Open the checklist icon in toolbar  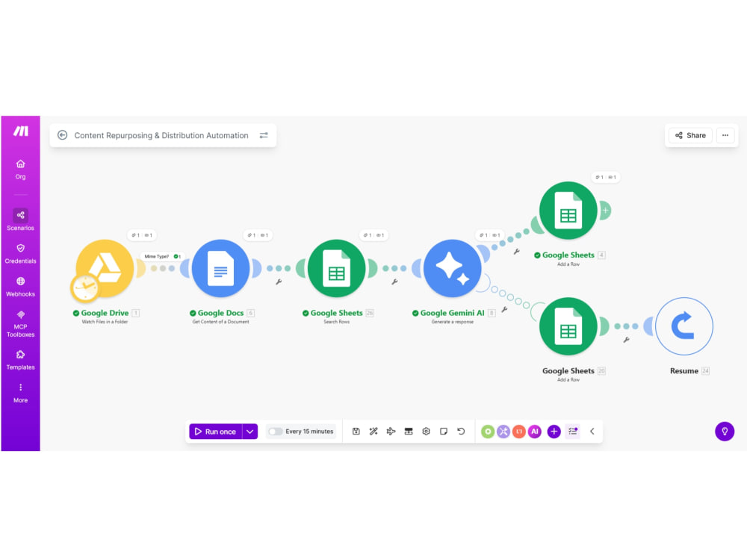573,432
